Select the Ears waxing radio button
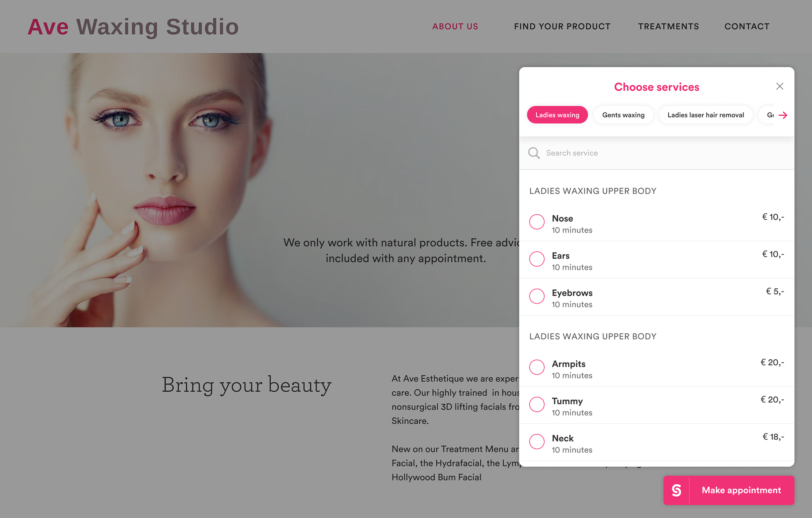Image resolution: width=812 pixels, height=518 pixels. coord(537,259)
